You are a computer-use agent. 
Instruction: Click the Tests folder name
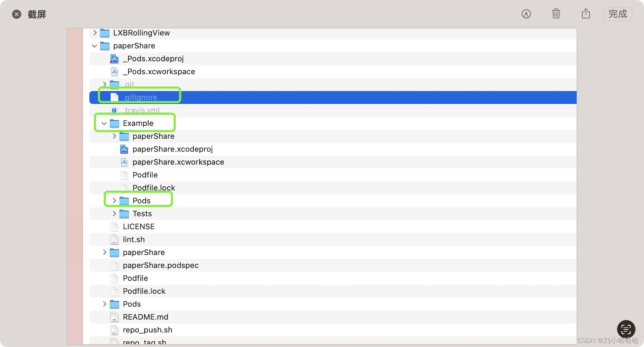coord(142,214)
